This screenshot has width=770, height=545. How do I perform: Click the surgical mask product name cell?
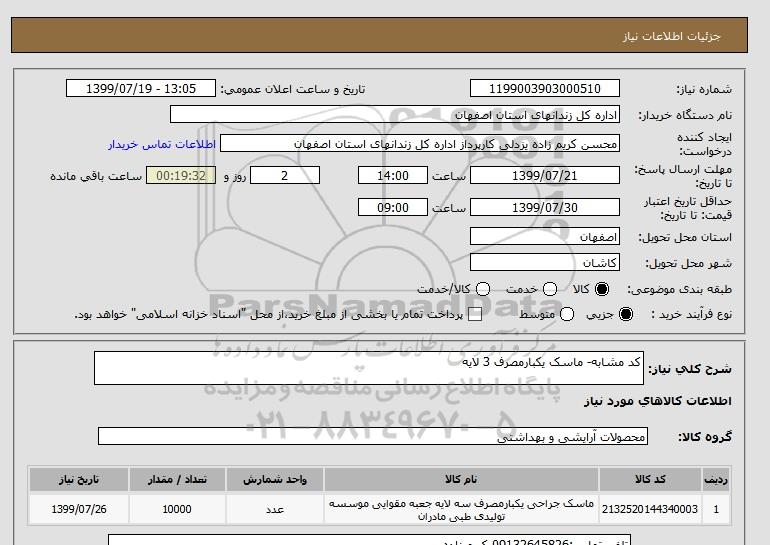click(461, 509)
